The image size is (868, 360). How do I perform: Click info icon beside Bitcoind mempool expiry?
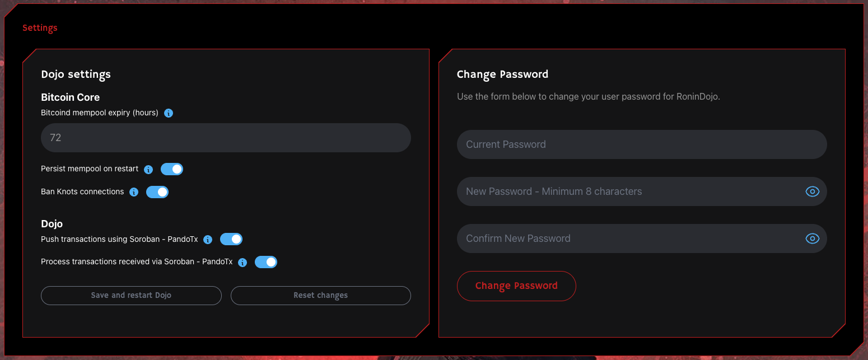tap(169, 113)
